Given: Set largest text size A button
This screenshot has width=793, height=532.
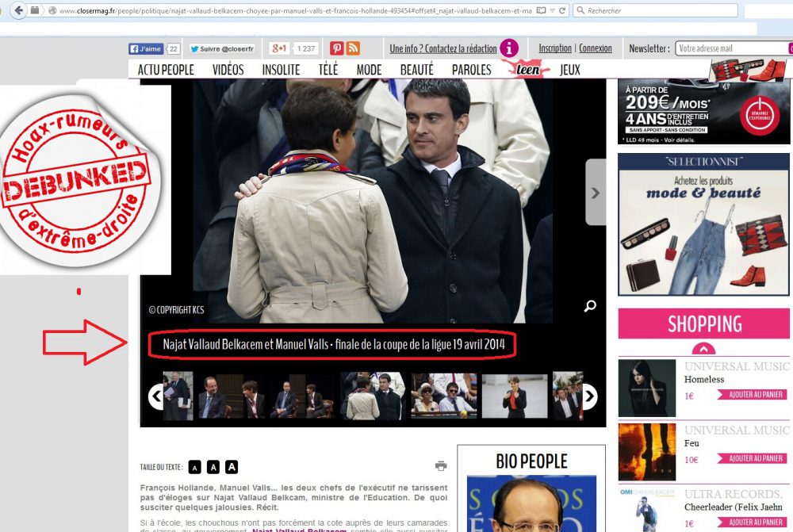Looking at the screenshot, I should (x=232, y=467).
